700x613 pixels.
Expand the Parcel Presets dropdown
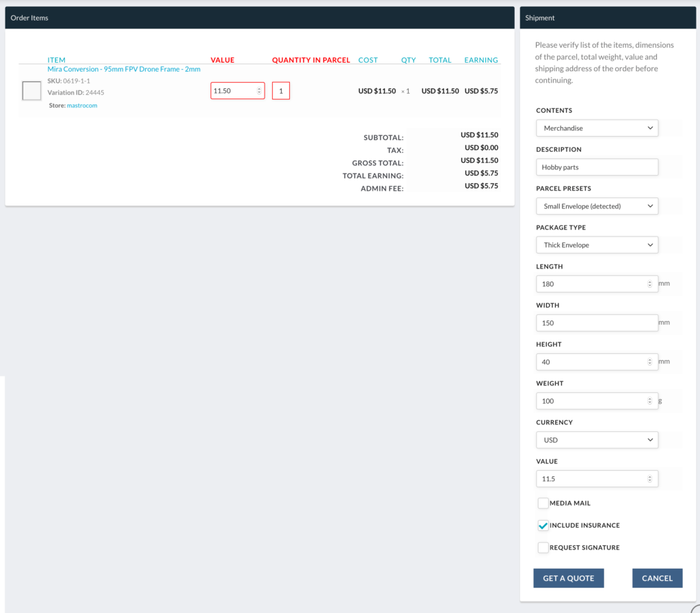tap(597, 206)
